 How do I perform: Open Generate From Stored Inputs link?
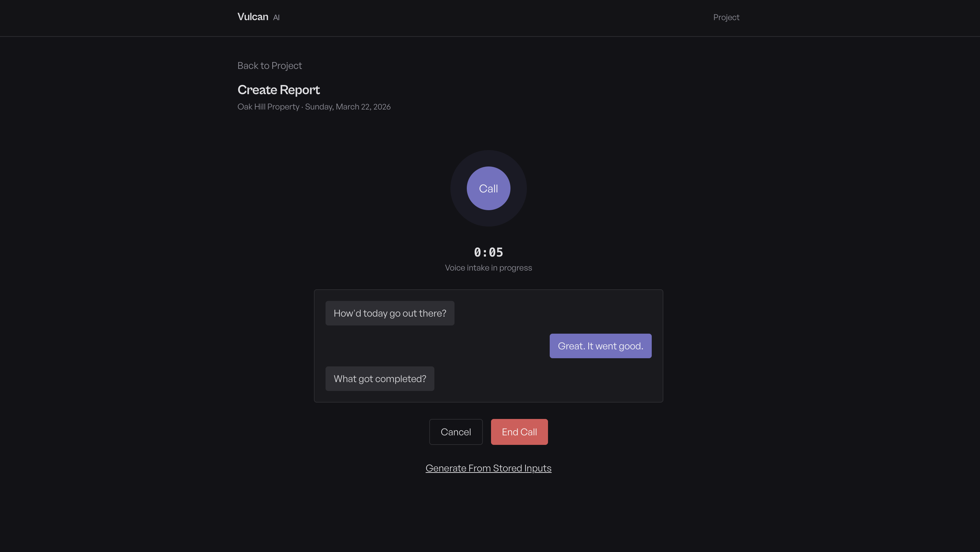point(489,468)
